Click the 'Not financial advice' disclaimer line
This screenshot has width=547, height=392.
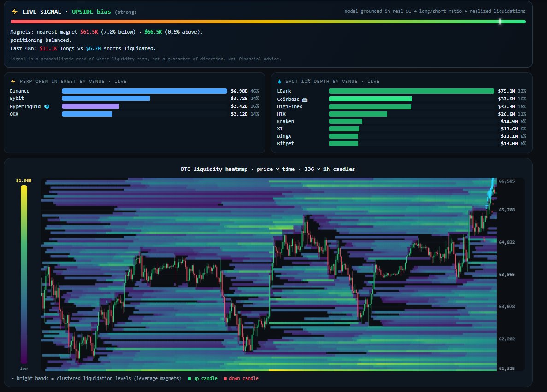coord(146,59)
